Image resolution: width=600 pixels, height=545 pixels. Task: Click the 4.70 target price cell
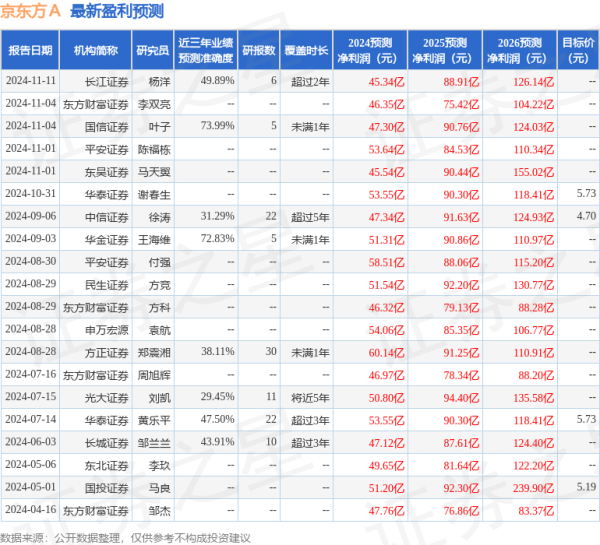(586, 215)
